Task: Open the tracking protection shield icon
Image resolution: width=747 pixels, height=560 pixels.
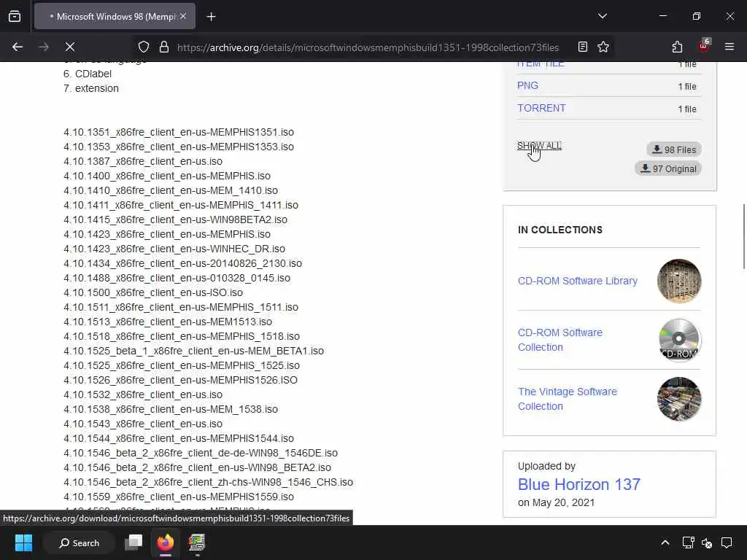Action: 144,47
